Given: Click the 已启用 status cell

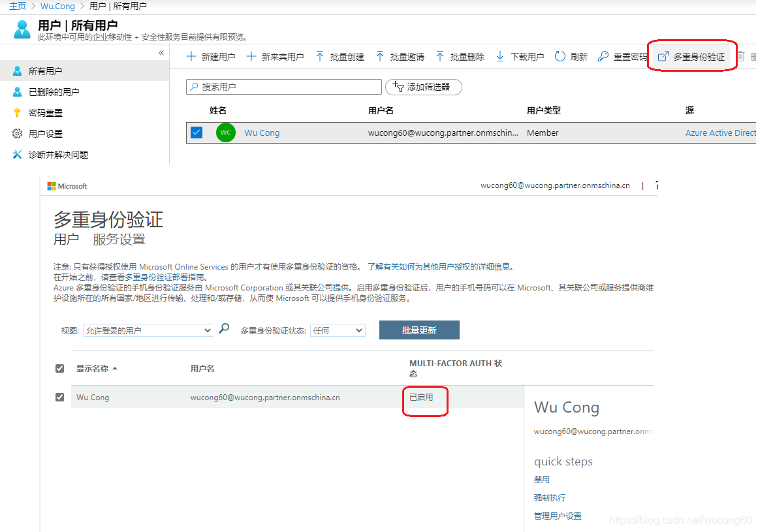Looking at the screenshot, I should click(x=421, y=397).
